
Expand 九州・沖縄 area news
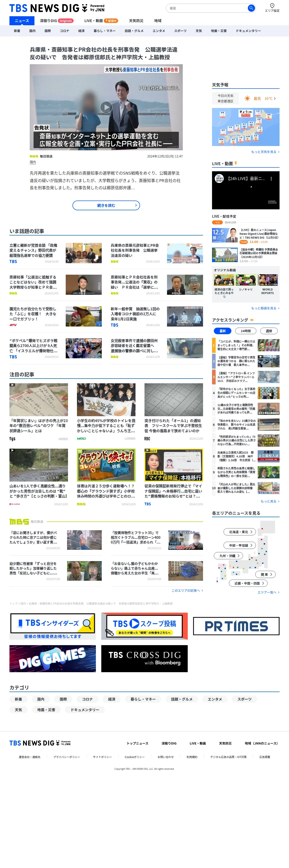coord(229,556)
